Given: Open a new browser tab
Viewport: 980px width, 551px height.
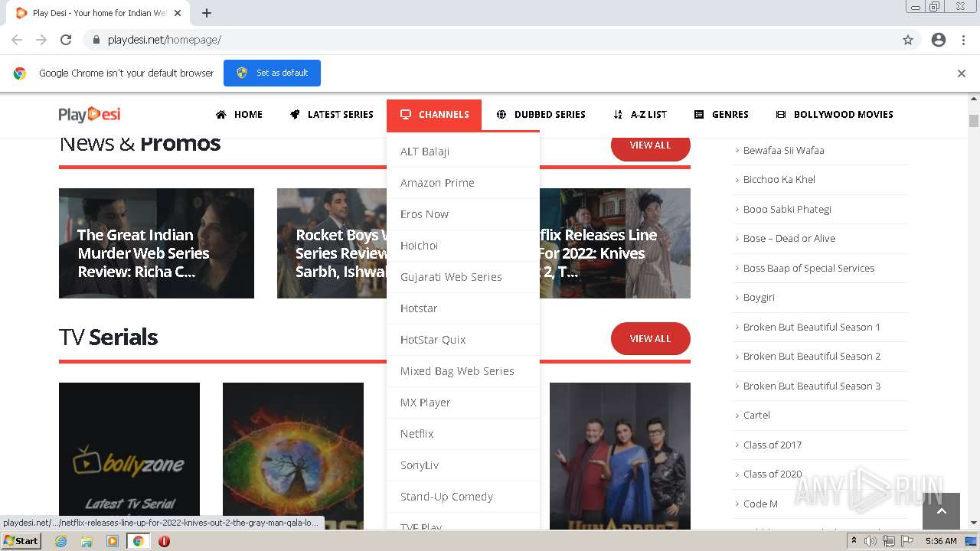Looking at the screenshot, I should [207, 13].
